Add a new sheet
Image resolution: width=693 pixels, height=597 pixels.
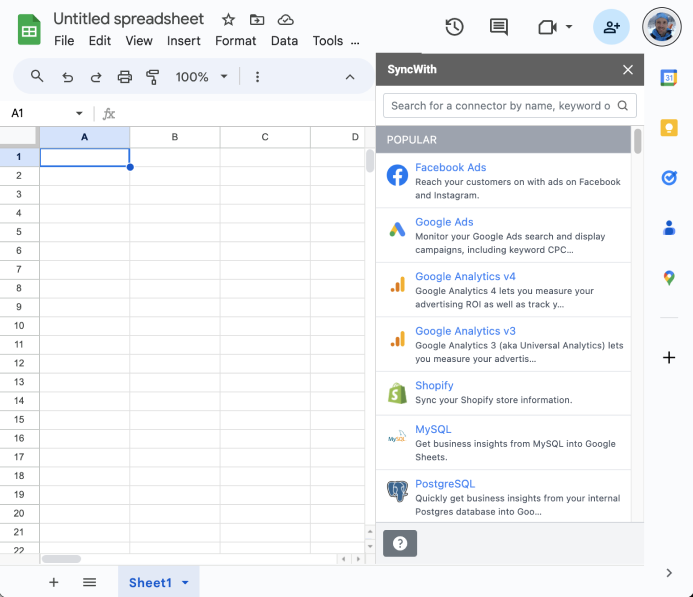(53, 582)
